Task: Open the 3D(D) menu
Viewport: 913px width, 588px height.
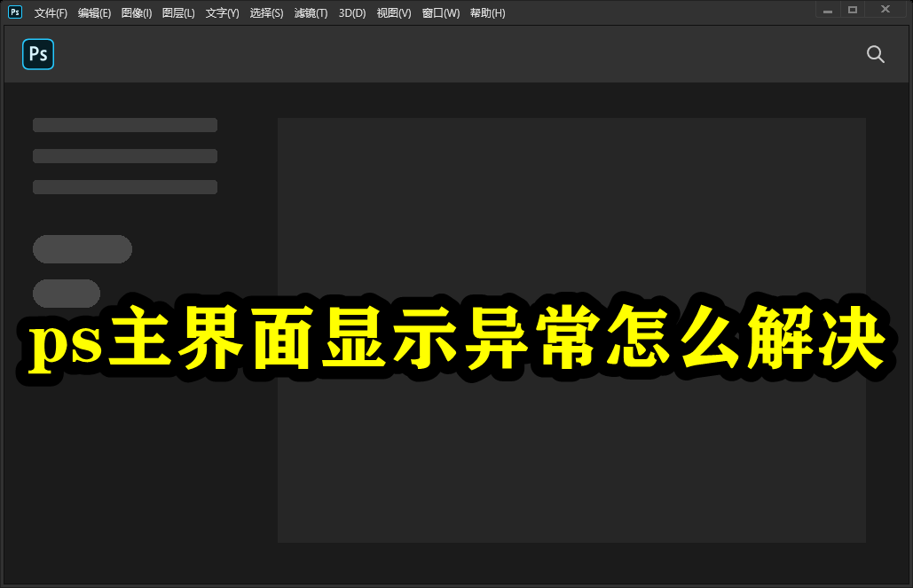Action: coord(352,12)
